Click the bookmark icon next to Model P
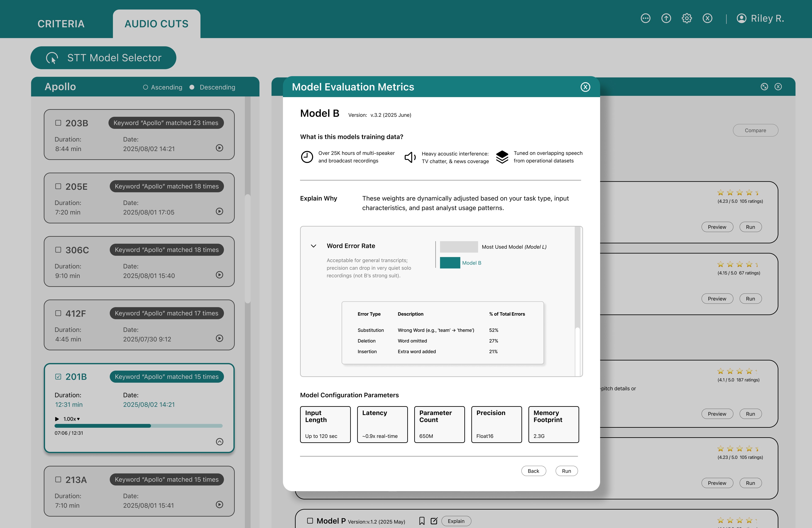812x528 pixels. pos(422,521)
